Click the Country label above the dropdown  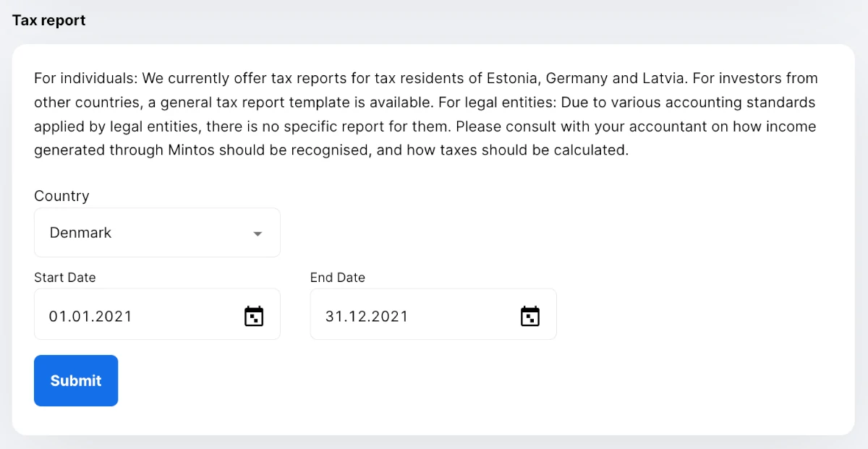click(x=61, y=196)
